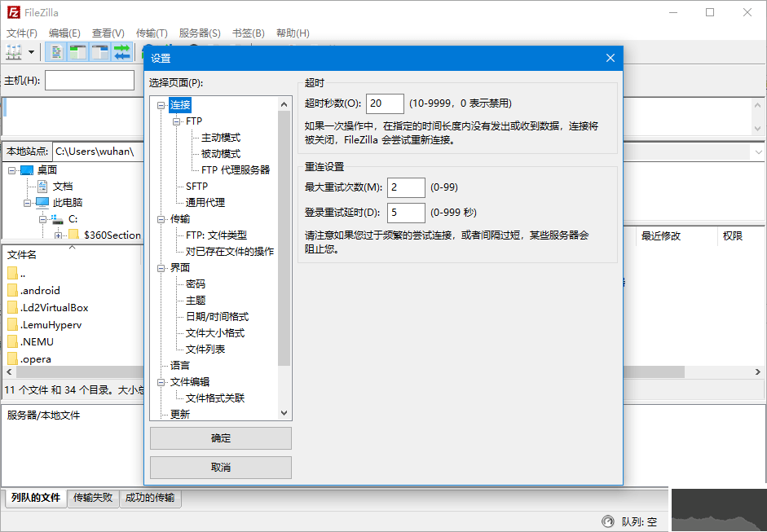
Task: Select 被动模式 in settings tree
Action: point(221,153)
